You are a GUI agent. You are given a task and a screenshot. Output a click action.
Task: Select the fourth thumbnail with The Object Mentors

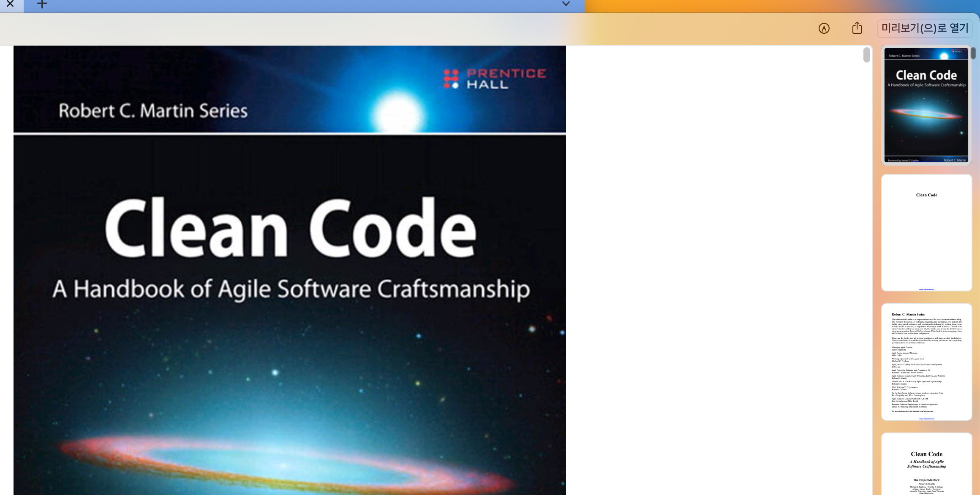click(926, 465)
